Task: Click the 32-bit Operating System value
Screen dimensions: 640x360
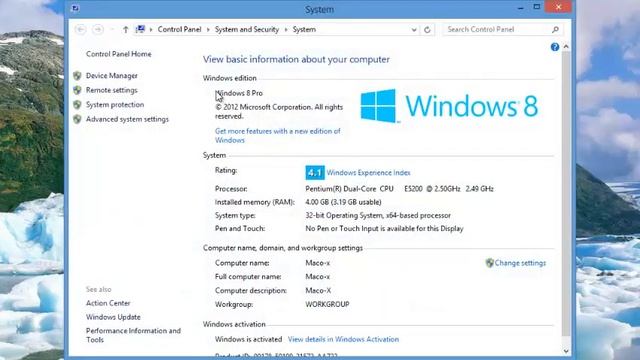Action: pyautogui.click(x=378, y=215)
